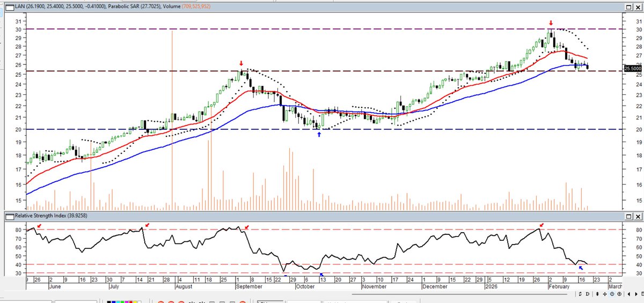644x303 pixels.
Task: Click the 25.5000 current price label
Action: [633, 69]
